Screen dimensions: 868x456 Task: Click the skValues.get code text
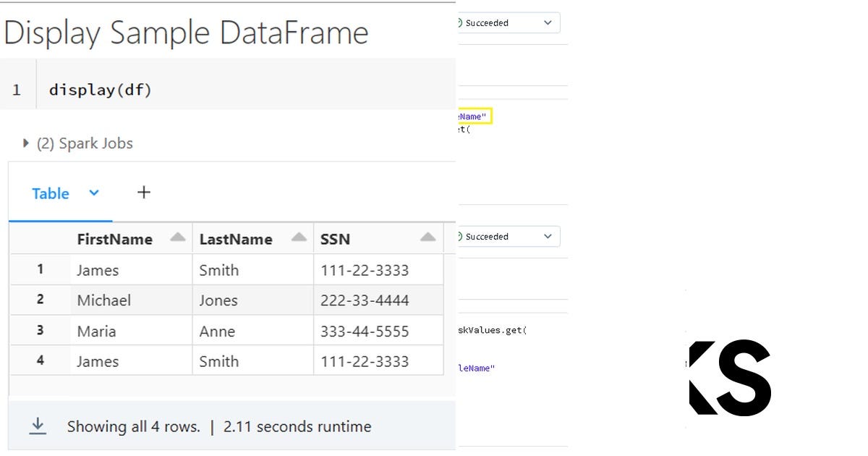click(493, 330)
